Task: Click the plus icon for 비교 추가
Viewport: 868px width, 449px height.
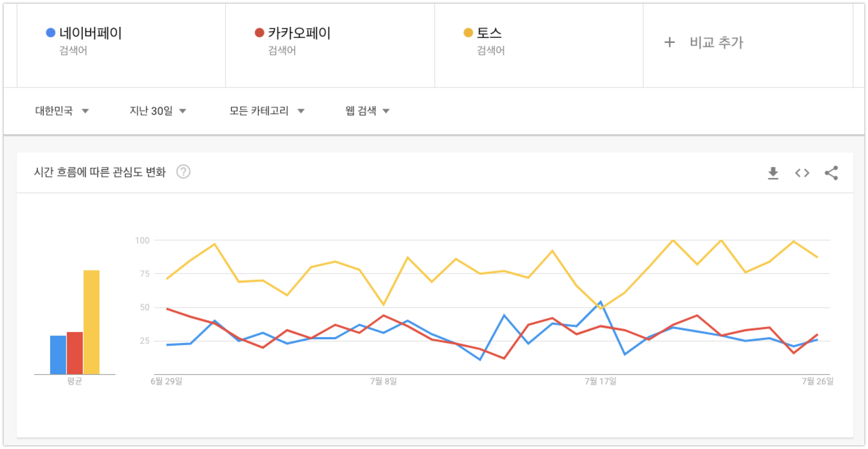Action: [669, 42]
